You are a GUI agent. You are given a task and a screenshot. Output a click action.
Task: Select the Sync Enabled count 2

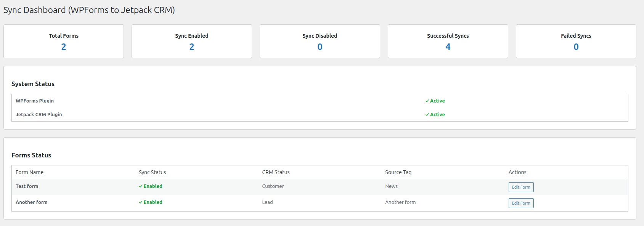pos(192,47)
